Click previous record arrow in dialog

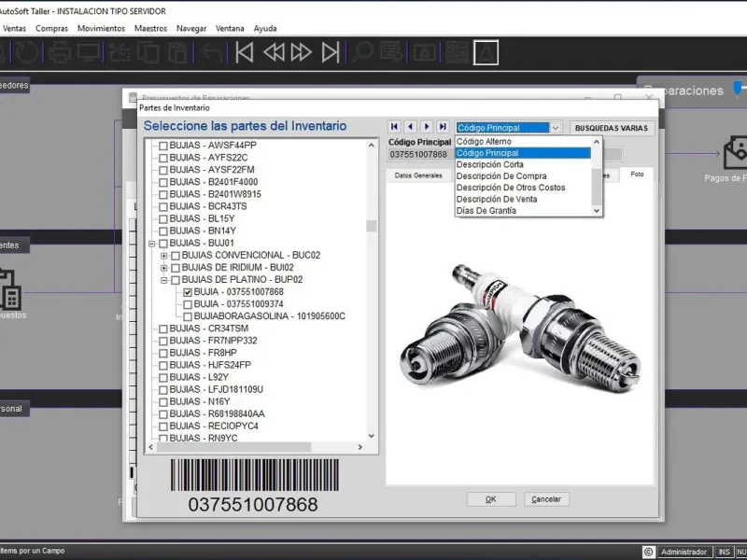tap(411, 127)
